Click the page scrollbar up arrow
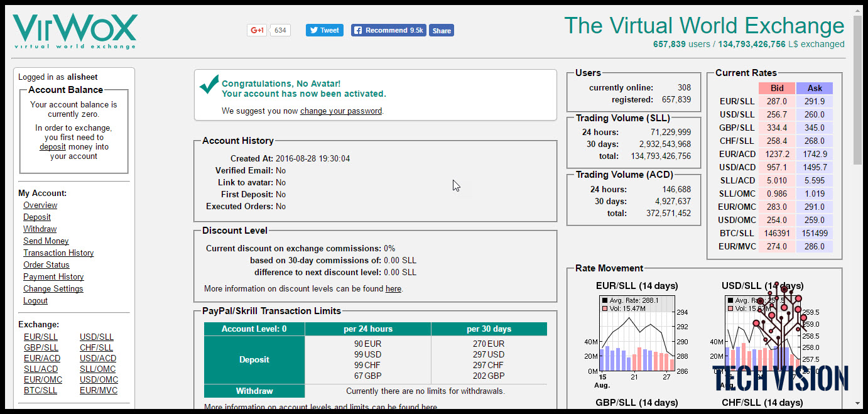This screenshot has height=414, width=868. click(858, 10)
